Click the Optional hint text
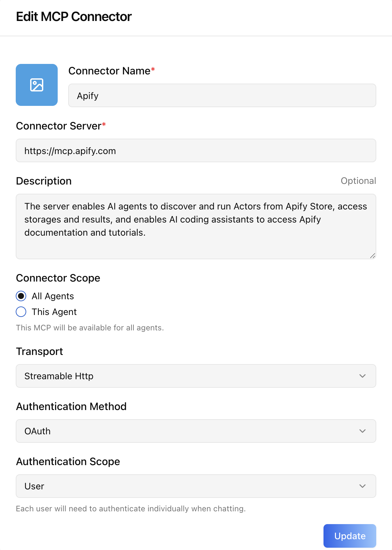Viewport: 392px width, 550px height. pyautogui.click(x=358, y=181)
